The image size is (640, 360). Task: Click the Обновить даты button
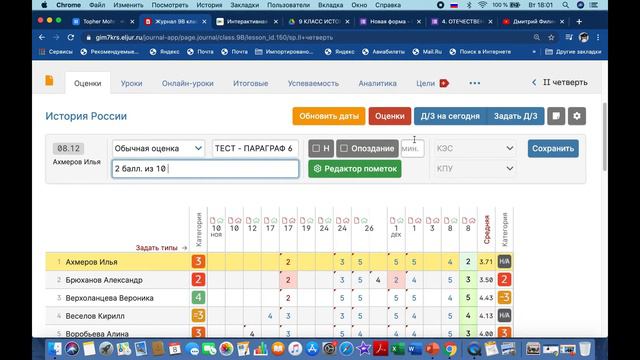pyautogui.click(x=329, y=116)
